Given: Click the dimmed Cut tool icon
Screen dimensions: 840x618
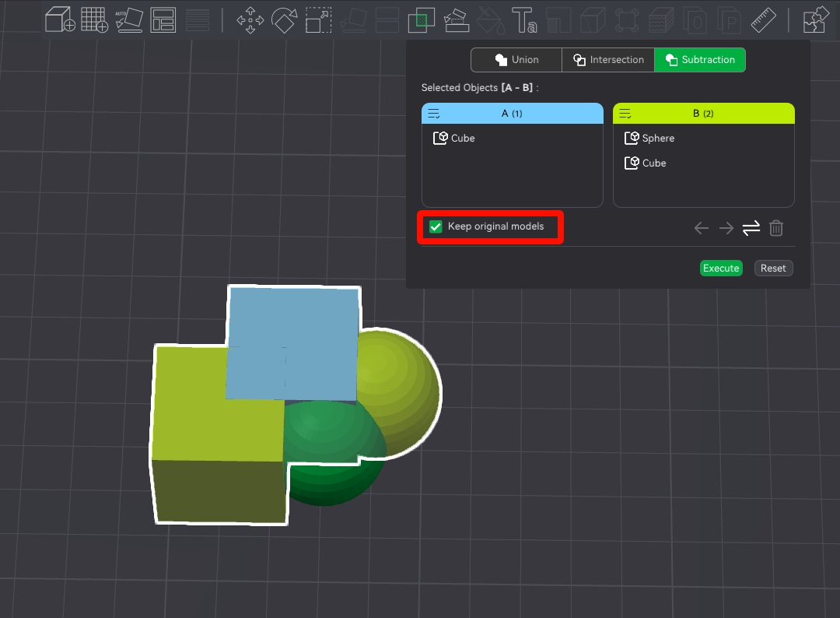Looking at the screenshot, I should 387,19.
